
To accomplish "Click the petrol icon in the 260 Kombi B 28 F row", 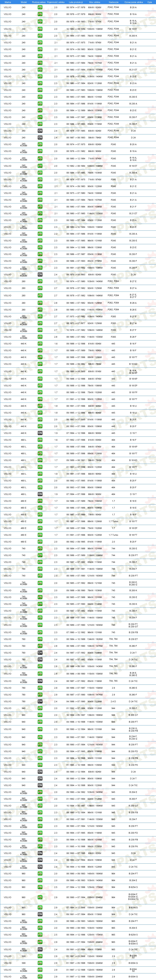I will (40, 337).
